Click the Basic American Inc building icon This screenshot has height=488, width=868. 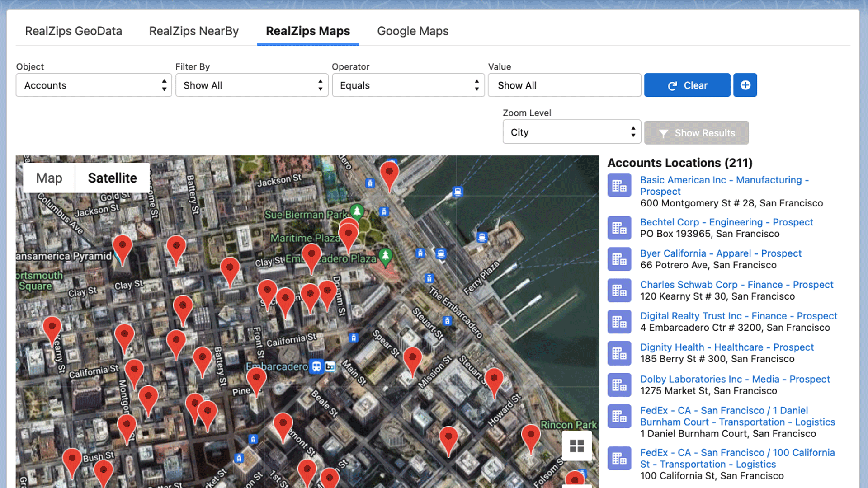point(619,185)
